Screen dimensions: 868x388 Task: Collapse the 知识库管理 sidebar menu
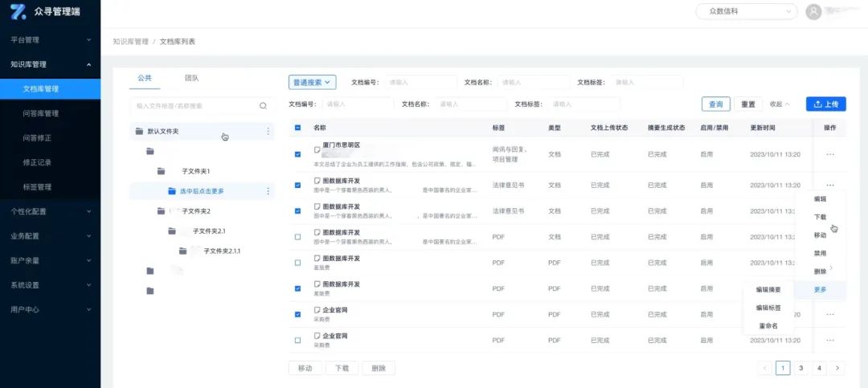coord(51,64)
